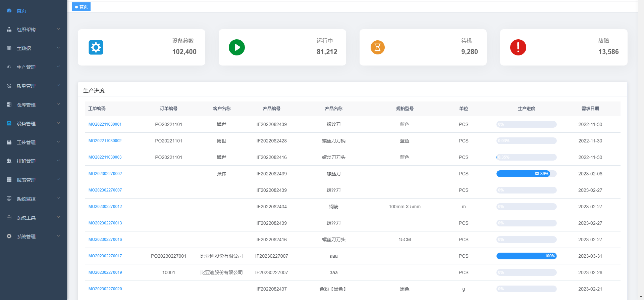Expand the 质量管理 menu chevron
This screenshot has height=300, width=644.
58,86
